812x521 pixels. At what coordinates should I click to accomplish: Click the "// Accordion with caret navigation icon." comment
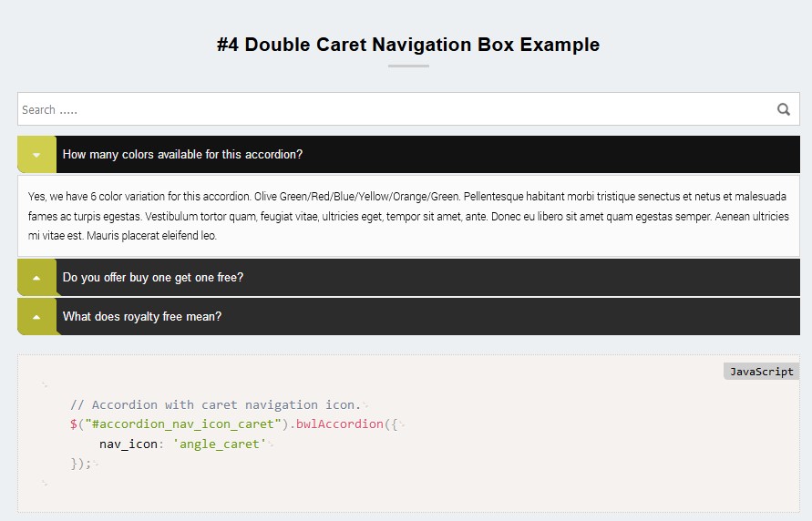tap(215, 404)
